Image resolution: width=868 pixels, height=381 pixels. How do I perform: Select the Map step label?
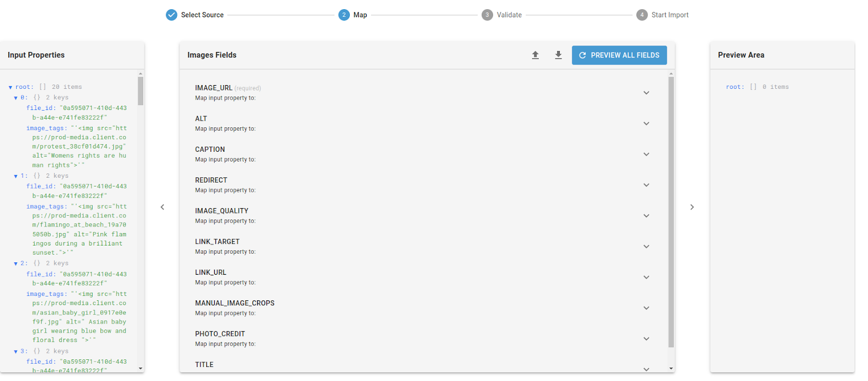tap(360, 15)
